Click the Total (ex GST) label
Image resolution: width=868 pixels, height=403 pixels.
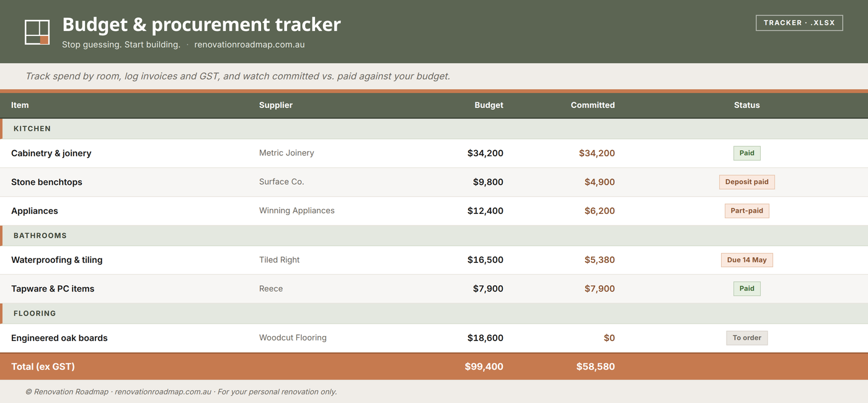(43, 366)
